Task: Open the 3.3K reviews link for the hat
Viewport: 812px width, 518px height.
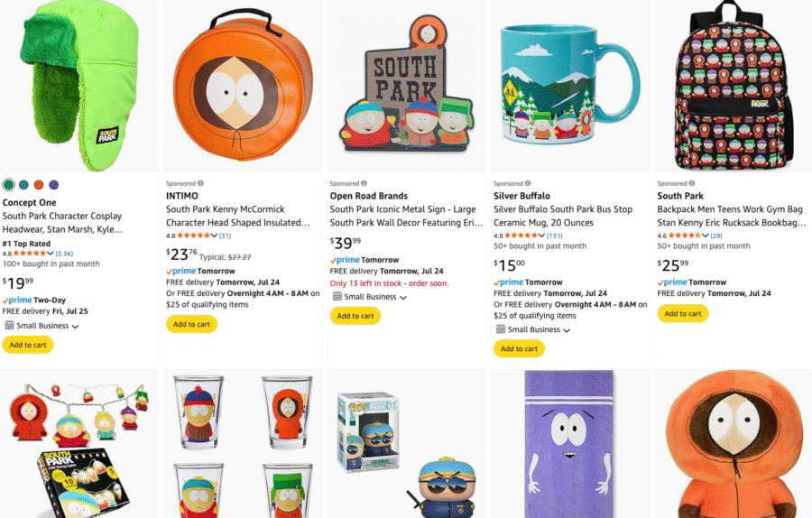Action: [x=64, y=254]
